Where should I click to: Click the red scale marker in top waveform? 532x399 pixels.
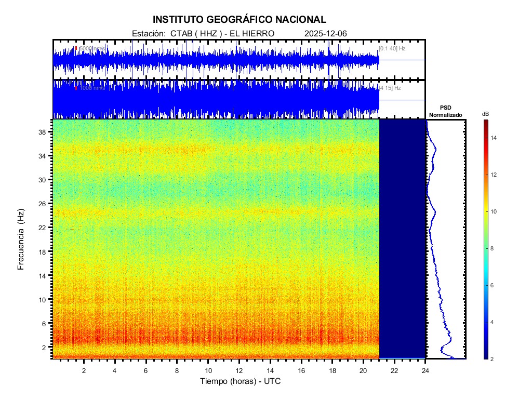tap(76, 48)
